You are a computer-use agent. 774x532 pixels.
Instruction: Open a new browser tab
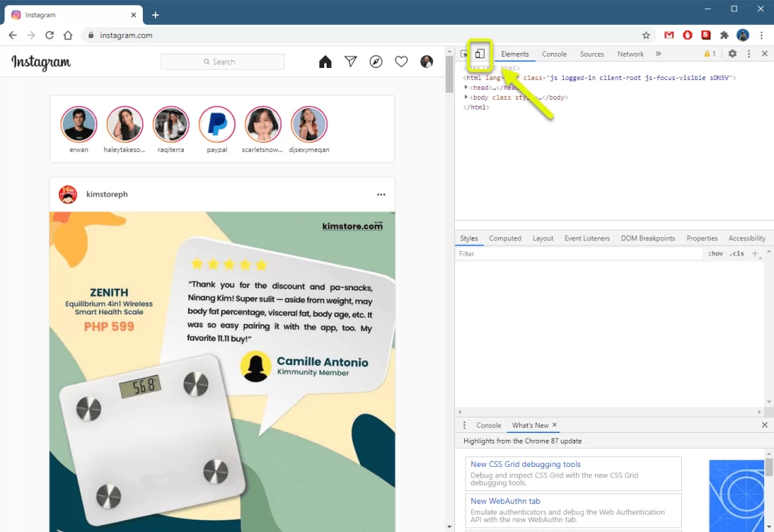pos(156,15)
